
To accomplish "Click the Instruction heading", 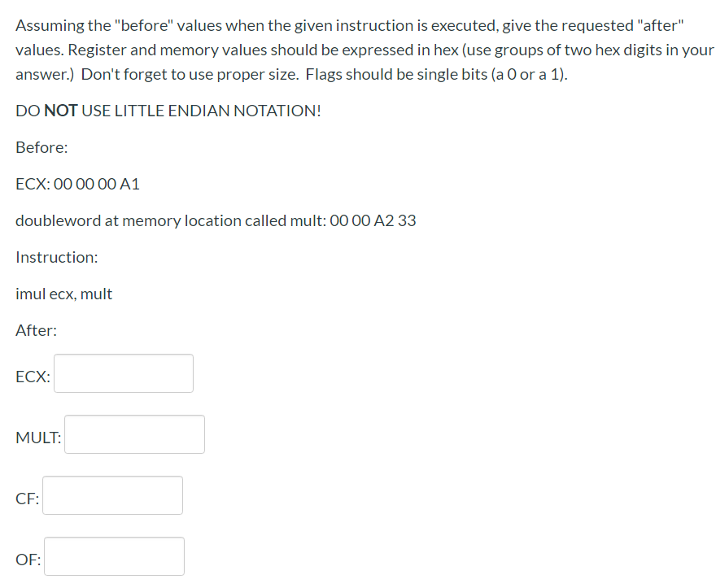I will click(x=56, y=257).
